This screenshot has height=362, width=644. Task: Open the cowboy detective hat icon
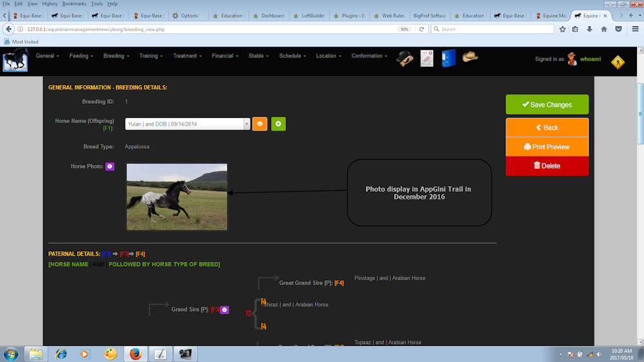[x=404, y=59]
